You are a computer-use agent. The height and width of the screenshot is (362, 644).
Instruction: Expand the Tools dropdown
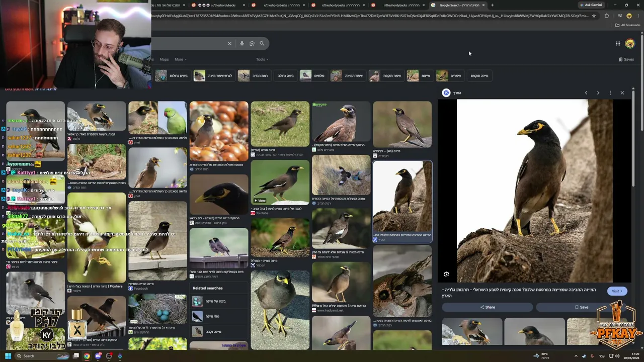click(x=262, y=59)
